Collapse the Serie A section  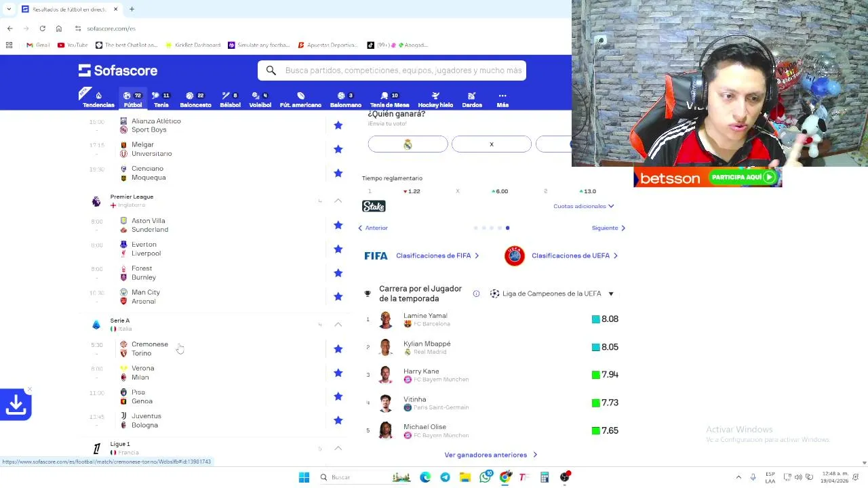click(x=338, y=325)
